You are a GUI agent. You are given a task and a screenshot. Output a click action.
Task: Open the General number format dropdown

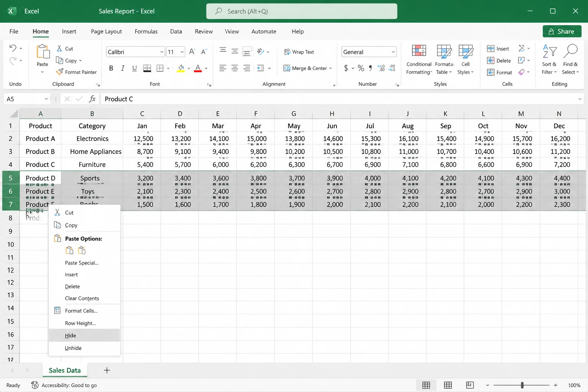393,52
